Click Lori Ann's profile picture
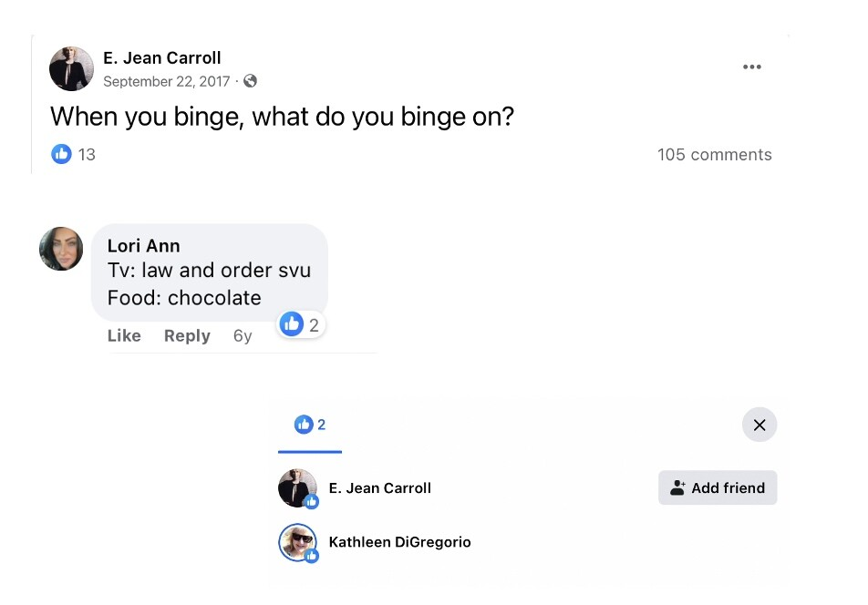868x605 pixels. [x=61, y=249]
